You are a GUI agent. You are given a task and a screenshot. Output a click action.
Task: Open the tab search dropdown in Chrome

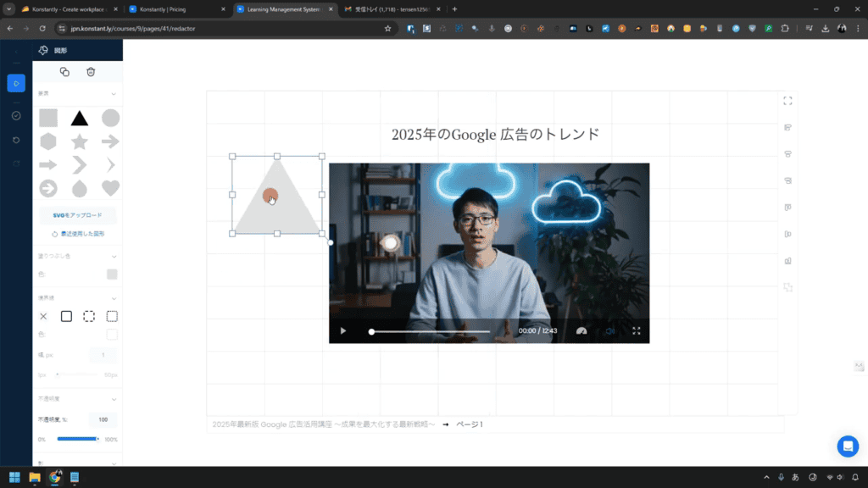[8, 8]
